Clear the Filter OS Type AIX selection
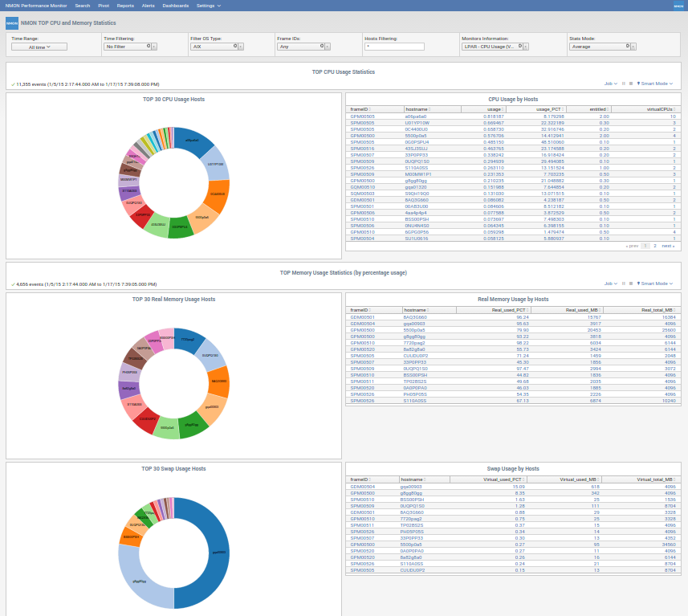This screenshot has height=616, width=688. click(x=235, y=46)
